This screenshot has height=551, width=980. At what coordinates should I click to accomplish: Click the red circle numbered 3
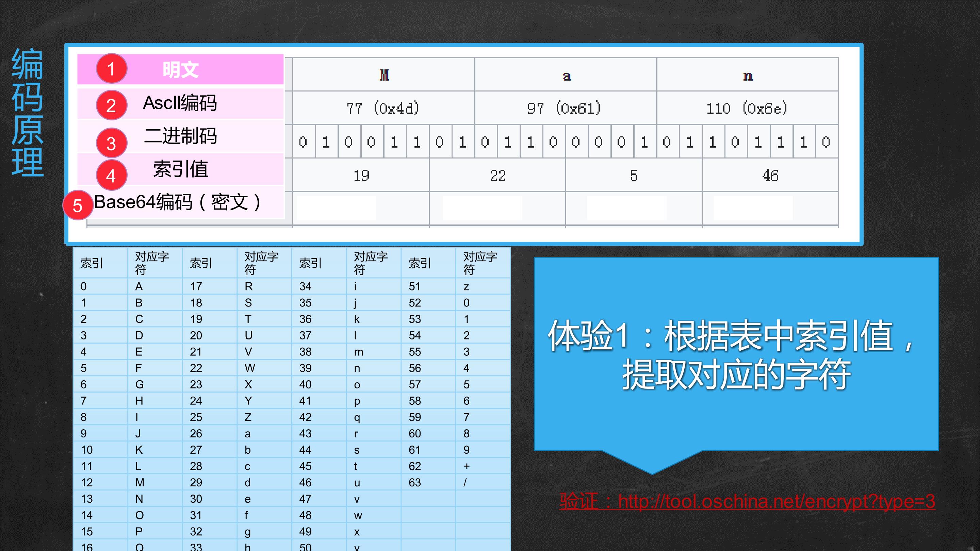click(x=111, y=143)
